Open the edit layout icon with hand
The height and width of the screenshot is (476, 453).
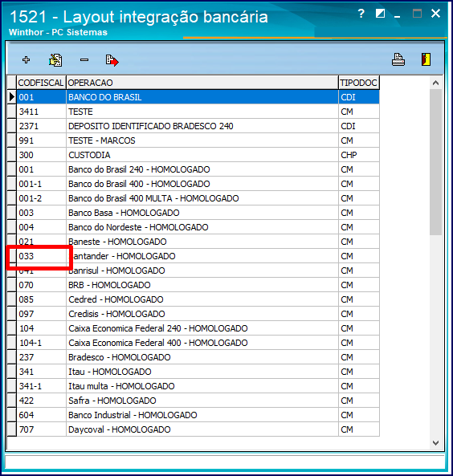tap(55, 60)
